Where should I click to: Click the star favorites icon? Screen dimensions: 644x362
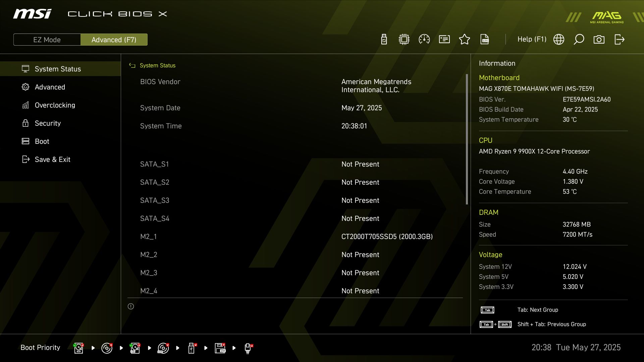[465, 40]
